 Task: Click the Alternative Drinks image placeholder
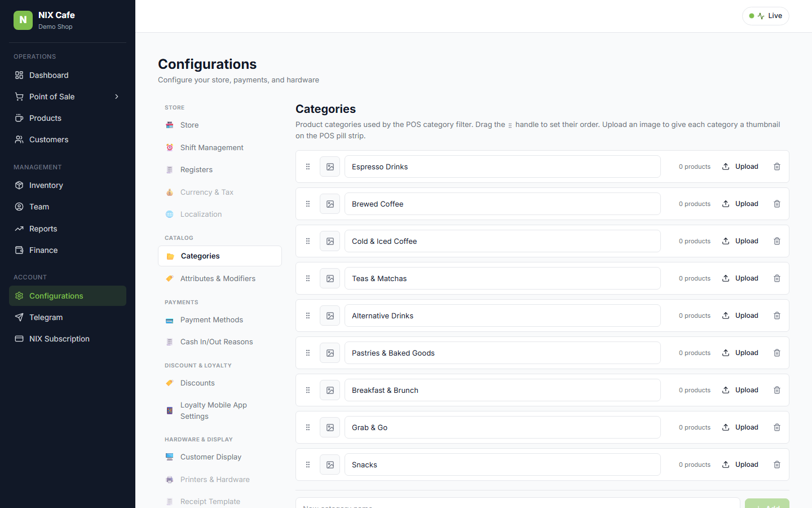(330, 316)
